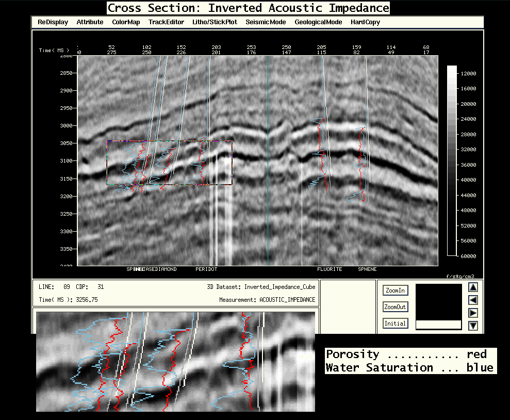Open the Litho/StickPlot menu
The image size is (510, 420).
click(x=214, y=22)
